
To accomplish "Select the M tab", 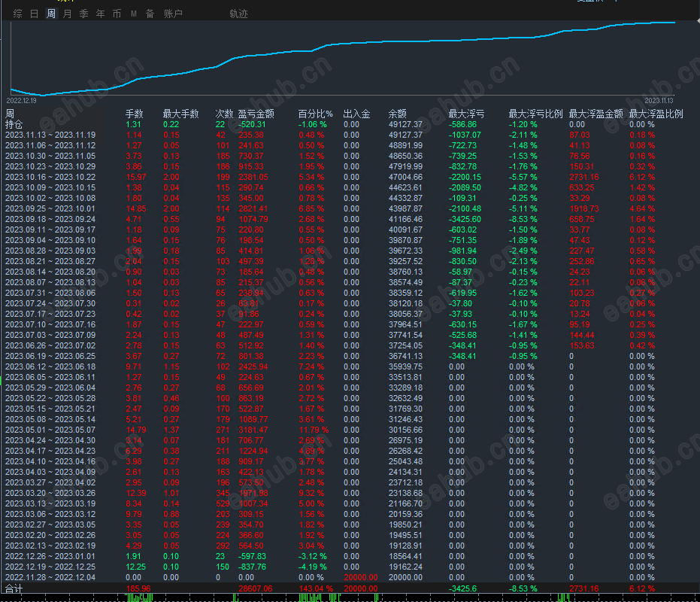I will click(134, 14).
